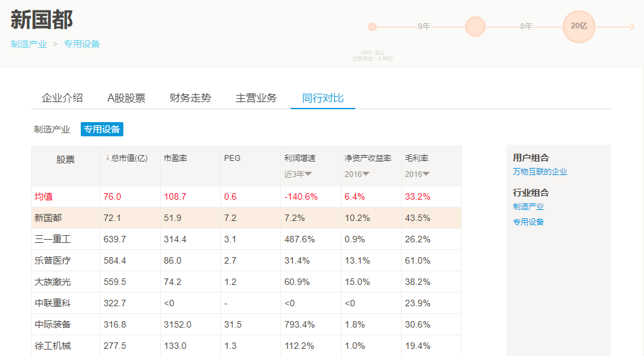Switch to the 企业介绍 tab
644x356 pixels.
click(62, 98)
